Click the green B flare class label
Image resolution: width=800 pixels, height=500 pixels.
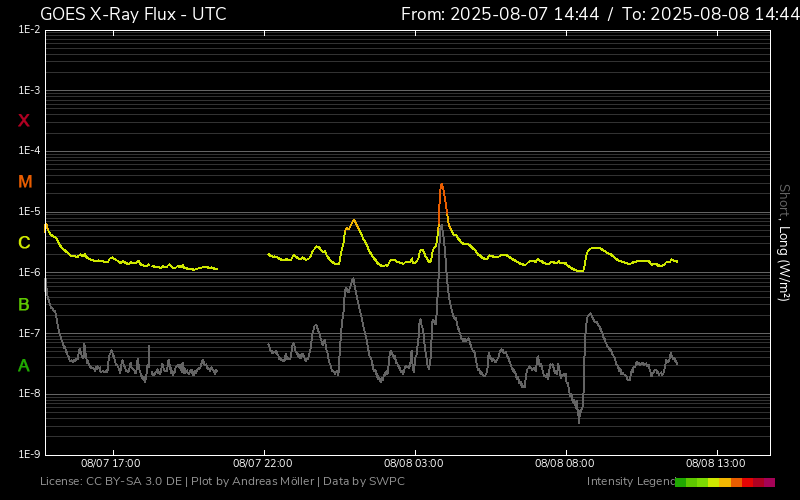pyautogui.click(x=24, y=304)
